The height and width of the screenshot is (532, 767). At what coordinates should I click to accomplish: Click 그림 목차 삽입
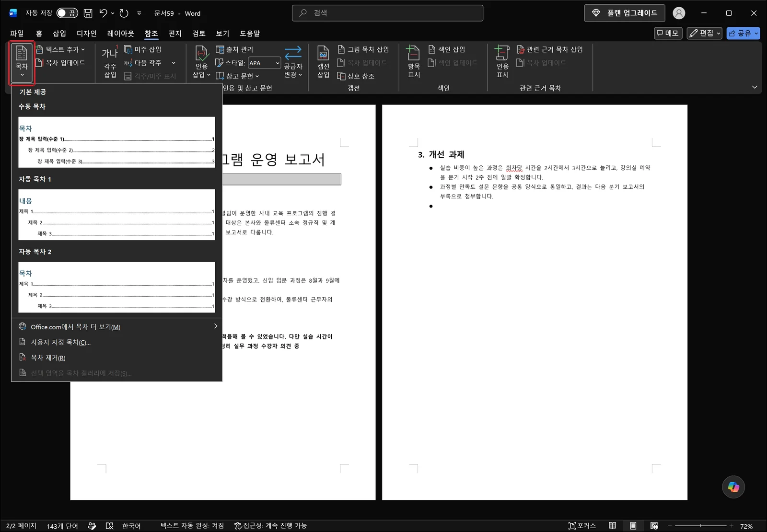pos(363,49)
